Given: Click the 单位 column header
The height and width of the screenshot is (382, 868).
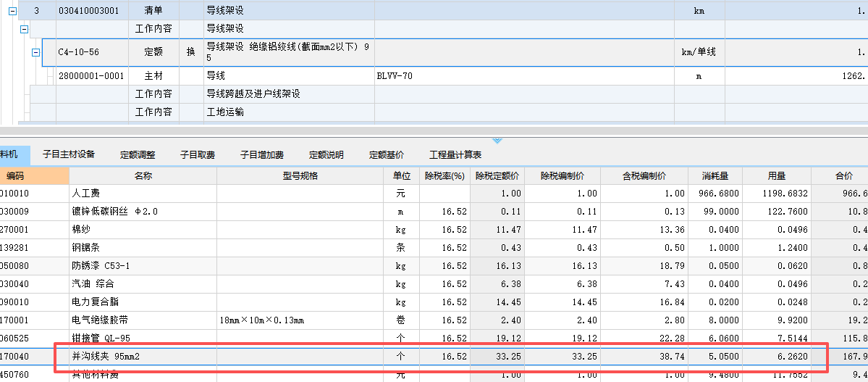Looking at the screenshot, I should click(x=402, y=175).
